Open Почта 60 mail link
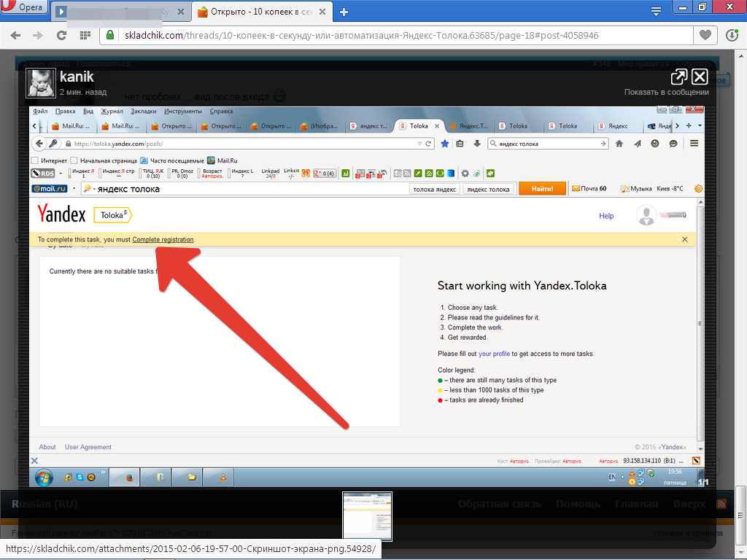This screenshot has height=560, width=747. tap(589, 189)
